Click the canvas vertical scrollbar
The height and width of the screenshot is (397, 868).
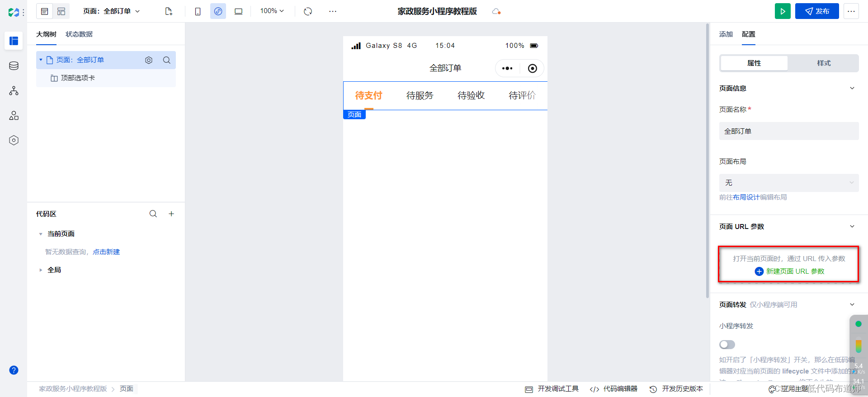708,161
